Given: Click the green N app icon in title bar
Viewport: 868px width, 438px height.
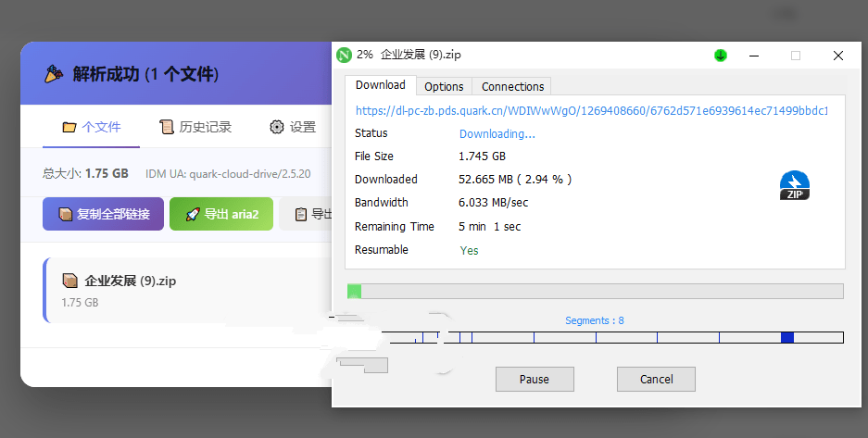Looking at the screenshot, I should (x=345, y=56).
